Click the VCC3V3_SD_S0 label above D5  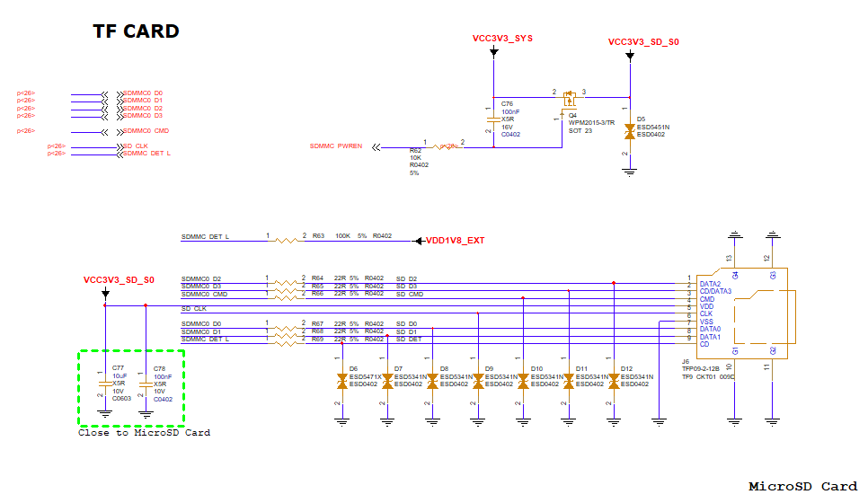(643, 42)
